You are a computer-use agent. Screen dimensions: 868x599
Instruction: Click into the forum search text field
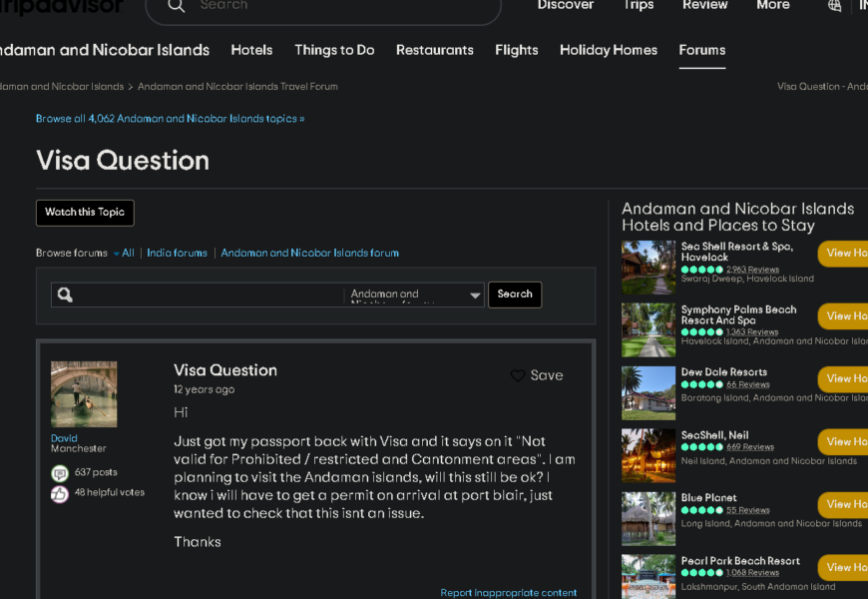tap(210, 295)
